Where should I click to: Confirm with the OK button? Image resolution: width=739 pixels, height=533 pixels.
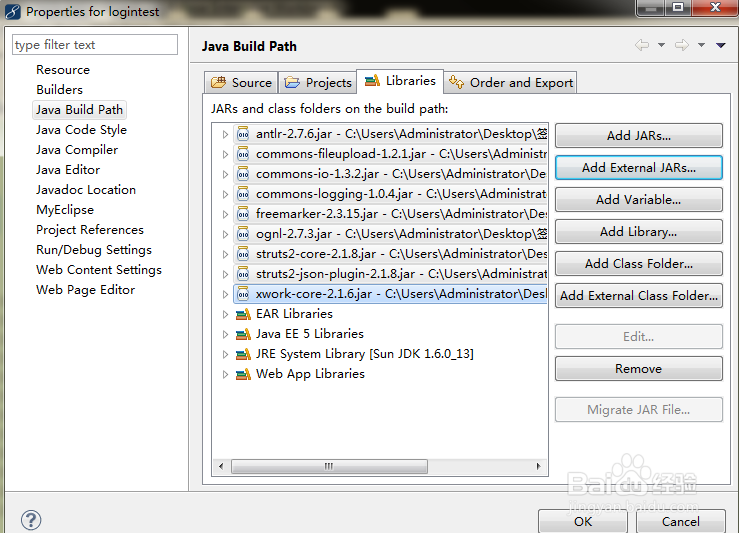click(583, 521)
